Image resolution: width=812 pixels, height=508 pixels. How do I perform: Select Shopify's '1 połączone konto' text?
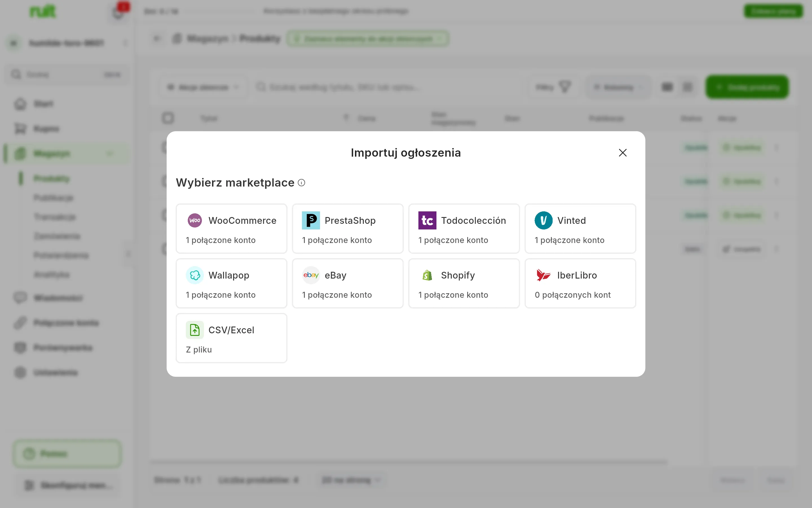coord(453,295)
